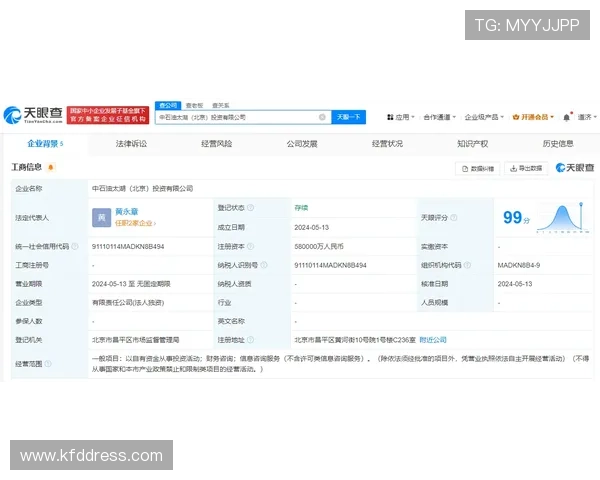The height and width of the screenshot is (480, 600).
Task: Click the establishment date 2024-05-13 under 成立日期
Action: click(311, 227)
